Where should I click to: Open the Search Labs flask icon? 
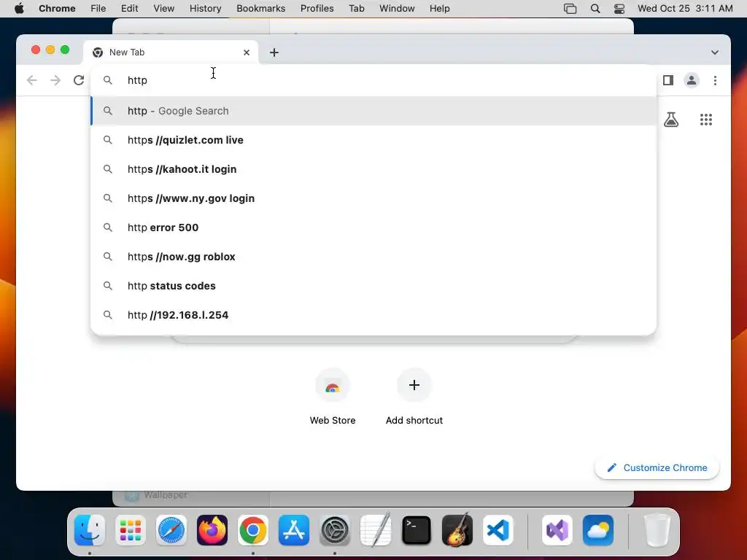[671, 120]
